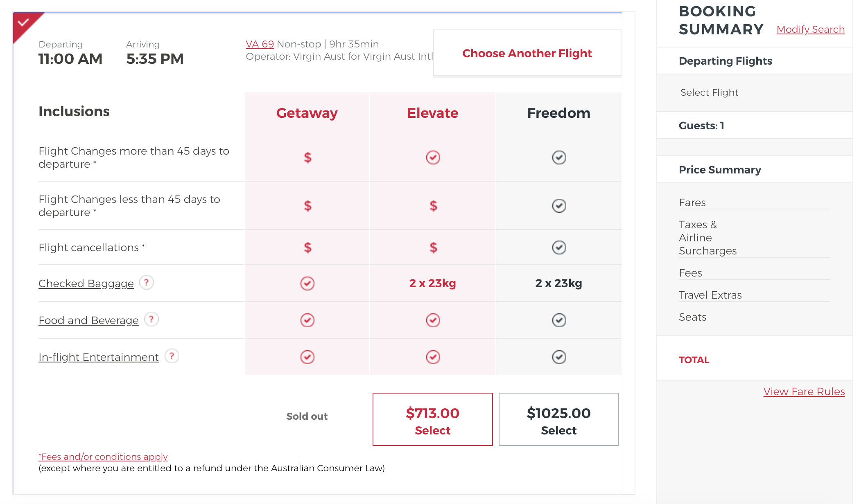Screen dimensions: 868x504
Task: Open the Checked Baggage information link
Action: tap(86, 283)
